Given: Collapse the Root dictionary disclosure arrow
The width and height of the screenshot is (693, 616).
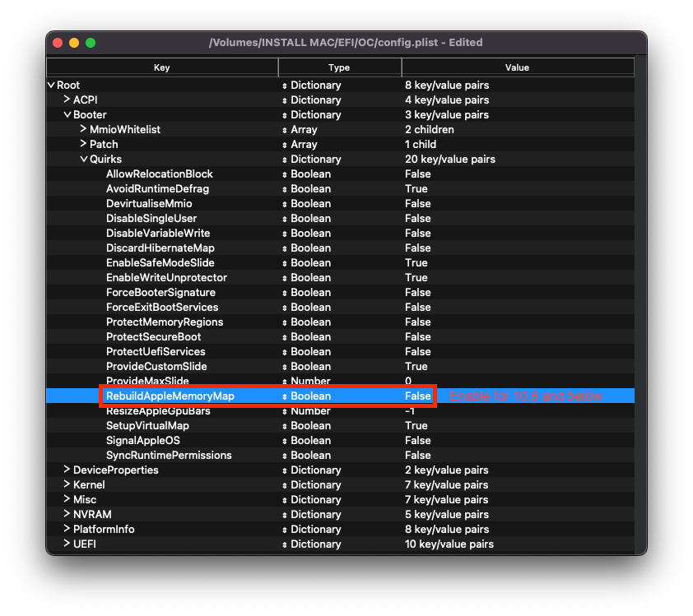Looking at the screenshot, I should [x=51, y=86].
